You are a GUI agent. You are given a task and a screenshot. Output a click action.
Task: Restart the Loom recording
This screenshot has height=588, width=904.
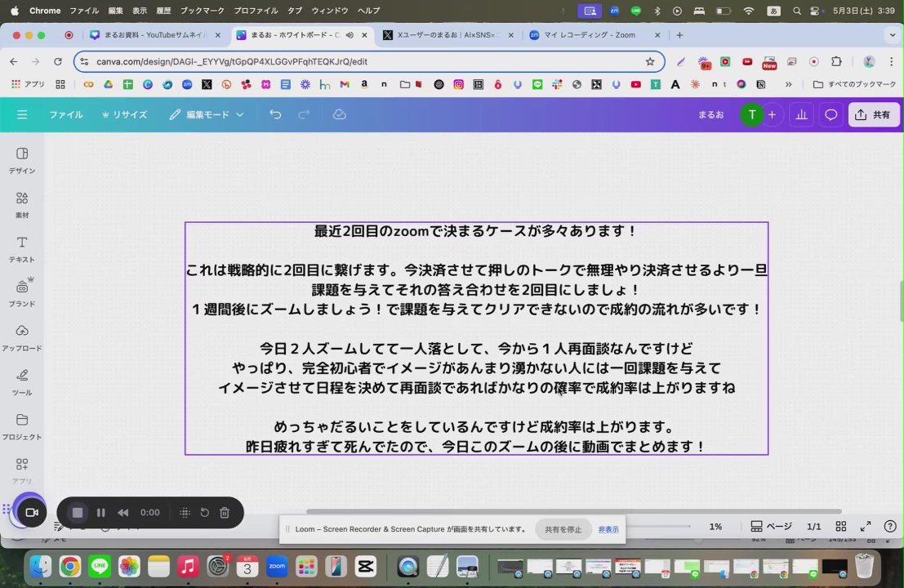205,513
